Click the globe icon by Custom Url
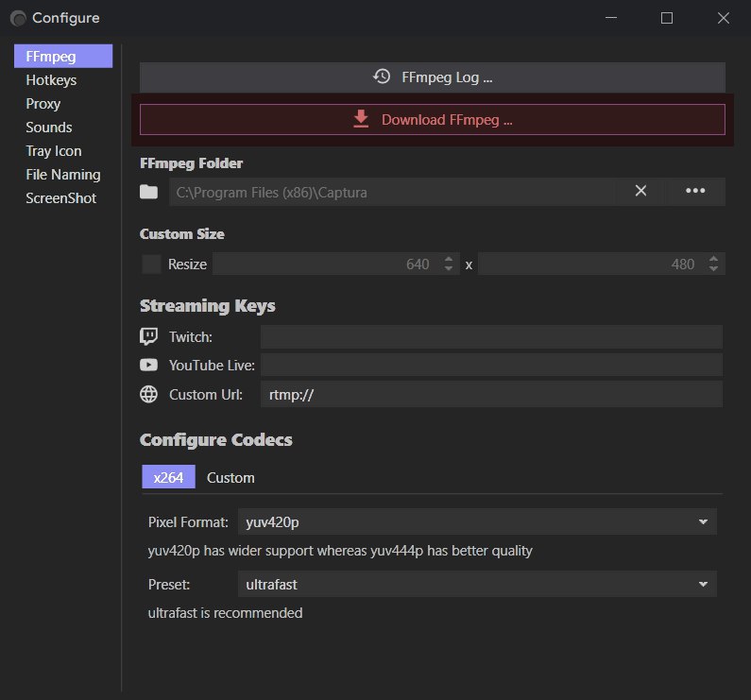The image size is (751, 700). tap(148, 394)
